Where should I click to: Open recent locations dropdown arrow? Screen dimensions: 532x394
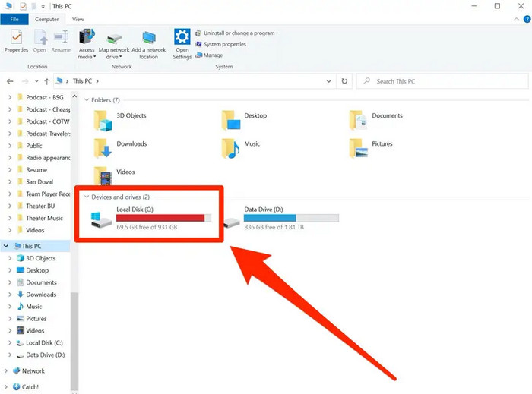(36, 81)
